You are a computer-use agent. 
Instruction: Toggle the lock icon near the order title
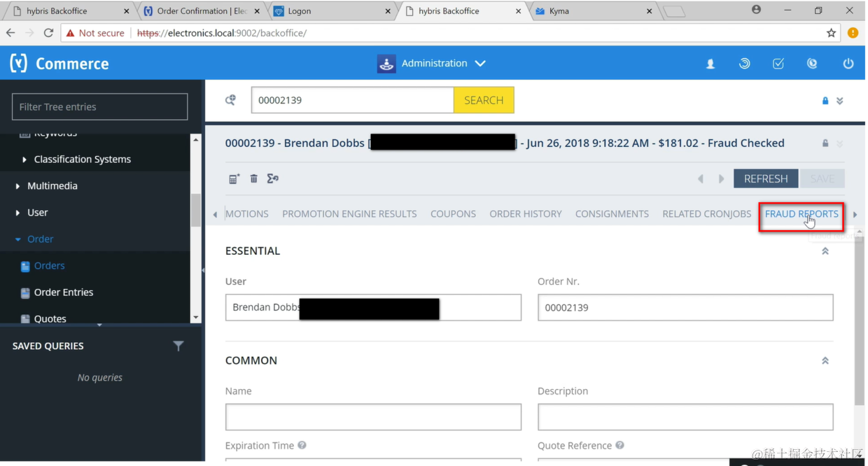click(825, 143)
